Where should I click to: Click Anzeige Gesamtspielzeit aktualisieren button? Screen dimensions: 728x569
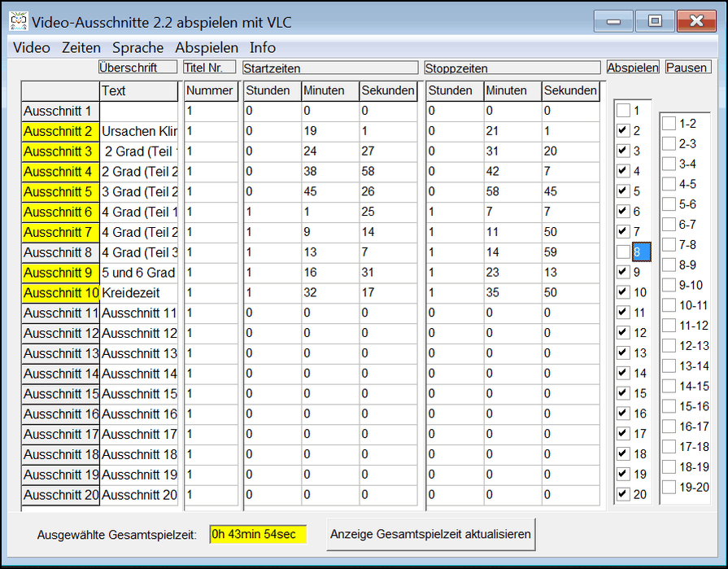(430, 535)
